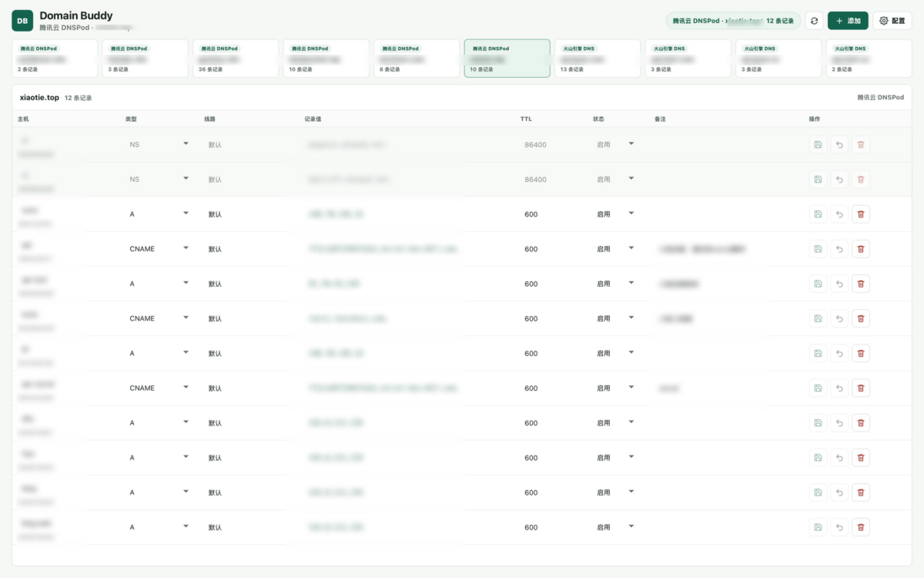
Task: Expand the type dropdown of the last CNAME row
Action: (x=159, y=388)
